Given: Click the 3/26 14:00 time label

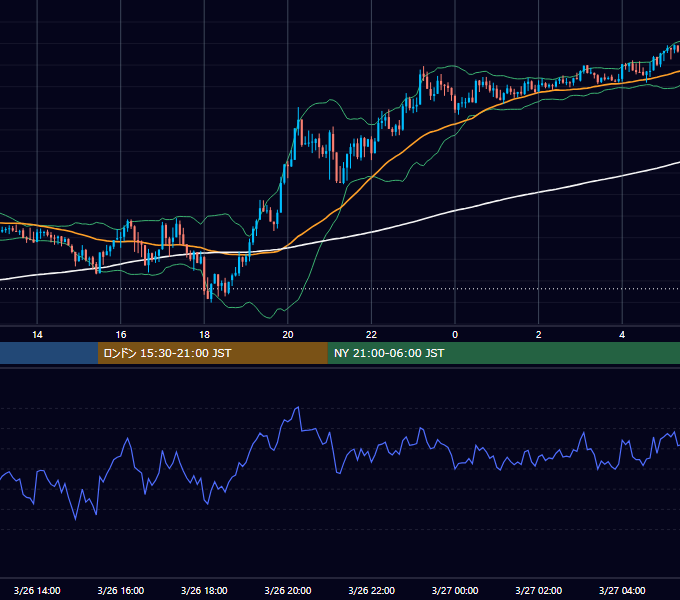Looking at the screenshot, I should coord(37,590).
